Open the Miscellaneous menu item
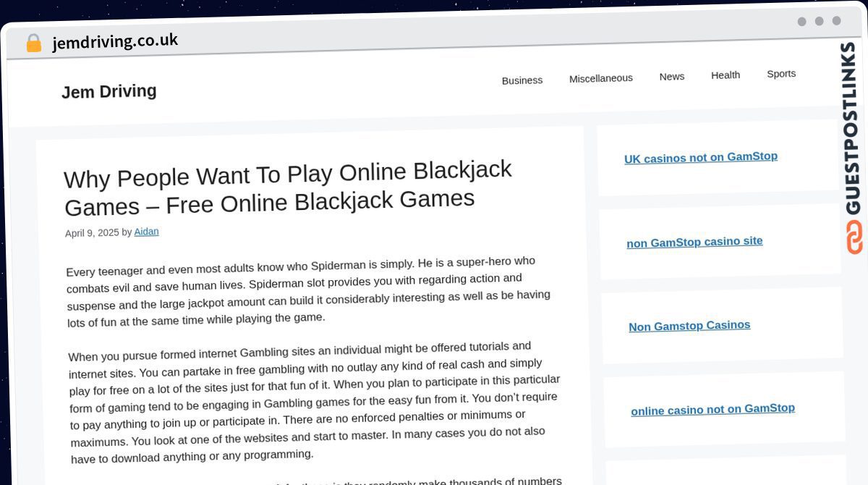 point(600,78)
